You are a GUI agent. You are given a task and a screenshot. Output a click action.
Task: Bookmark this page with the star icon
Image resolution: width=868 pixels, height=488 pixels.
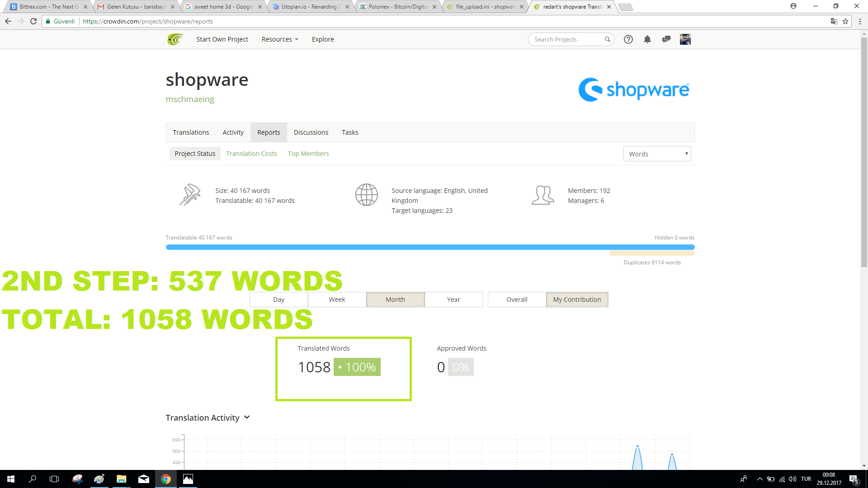coord(845,21)
